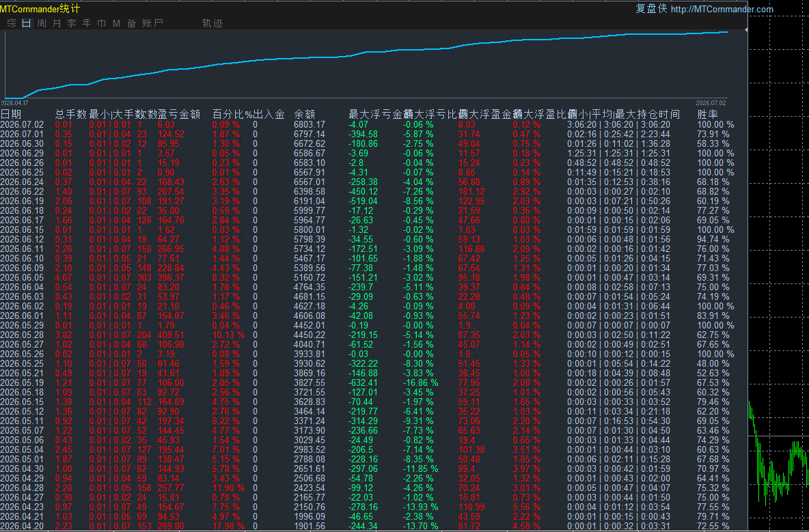
Task: Click the blue equity curve line
Action: [366, 52]
